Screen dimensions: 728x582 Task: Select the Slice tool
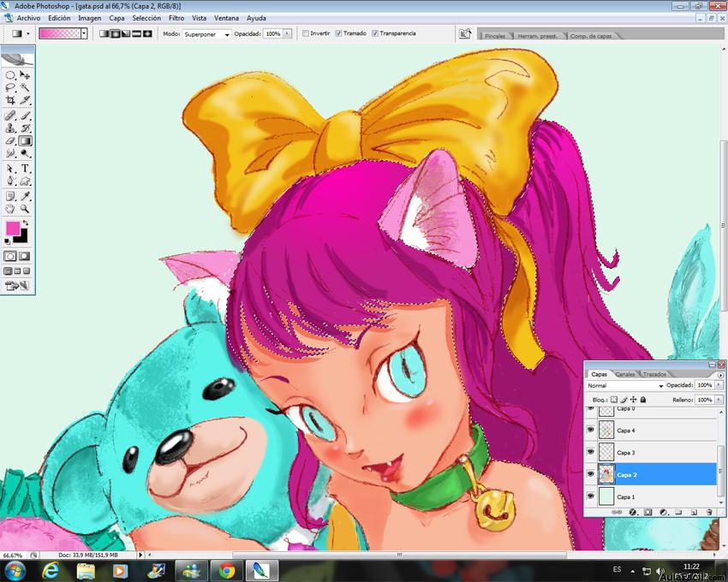25,100
